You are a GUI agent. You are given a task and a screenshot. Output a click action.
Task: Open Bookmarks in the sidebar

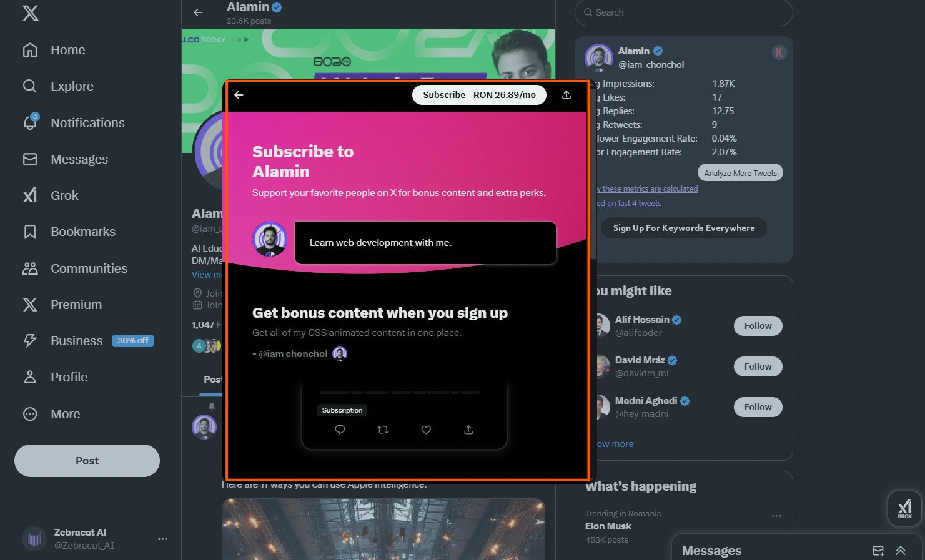(69, 232)
